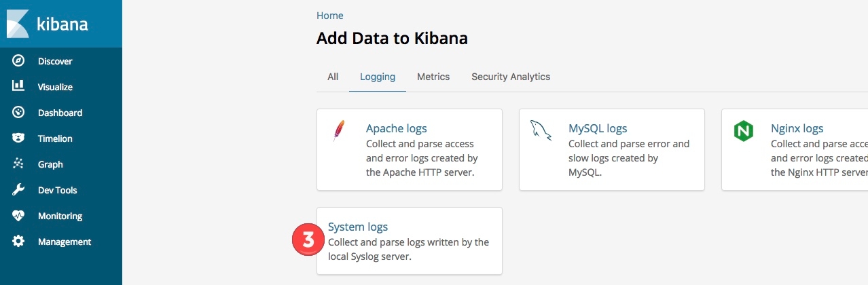Viewport: 868px width, 285px height.
Task: Click the kibana wordmark text
Action: (x=62, y=24)
